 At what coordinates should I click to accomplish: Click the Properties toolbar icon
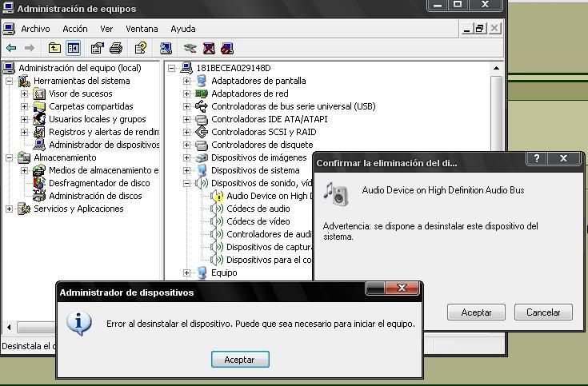coord(98,49)
